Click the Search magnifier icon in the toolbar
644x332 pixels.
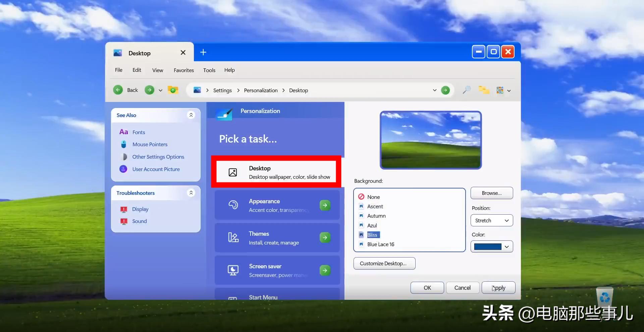click(x=466, y=90)
